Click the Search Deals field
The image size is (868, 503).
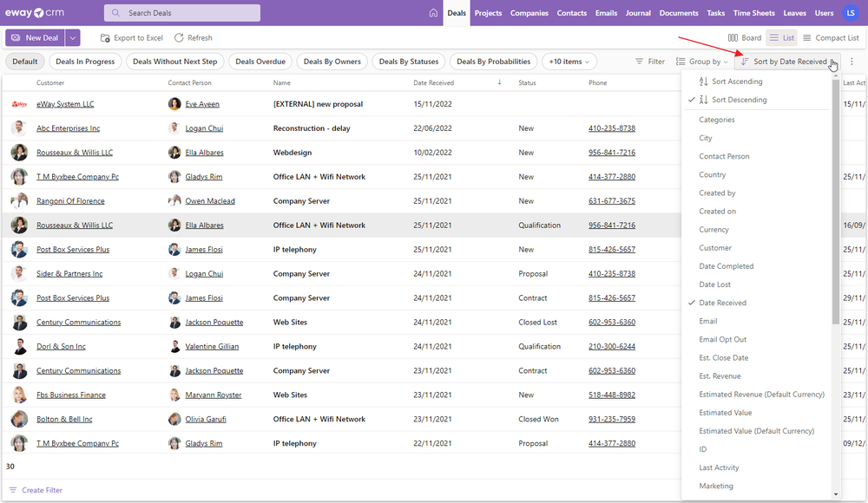click(x=182, y=13)
